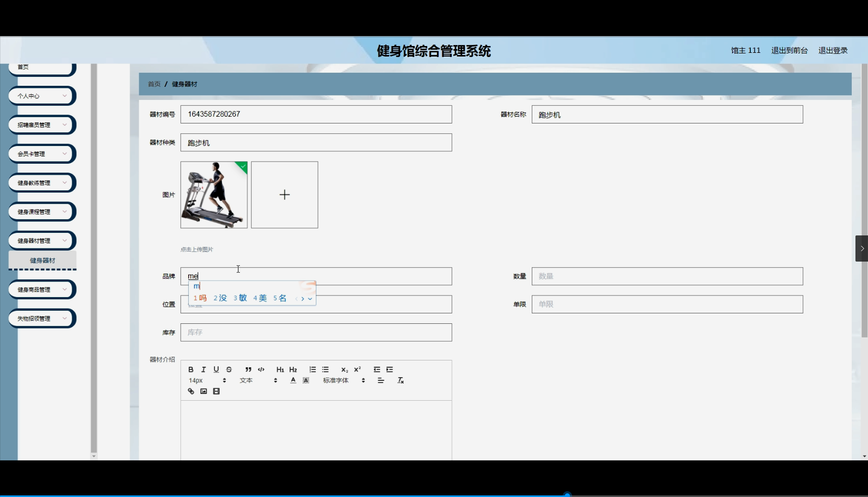Apply Heading 2 style

coord(293,369)
